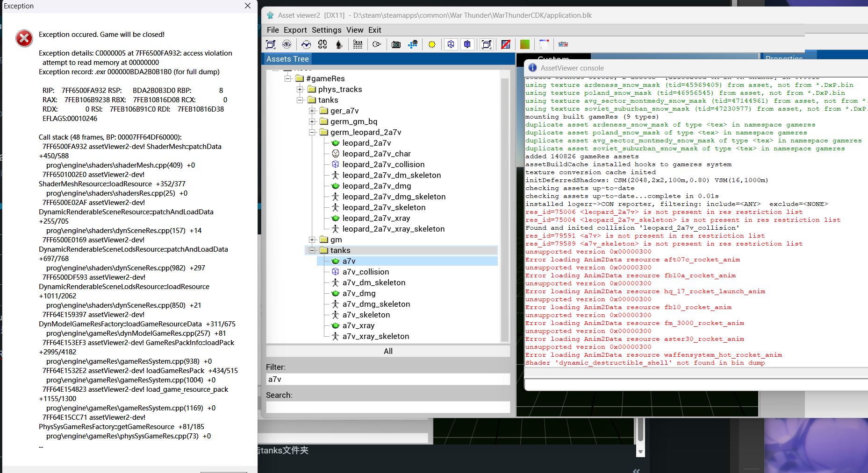
Task: Toggle the solid blue cube display button
Action: point(467,44)
